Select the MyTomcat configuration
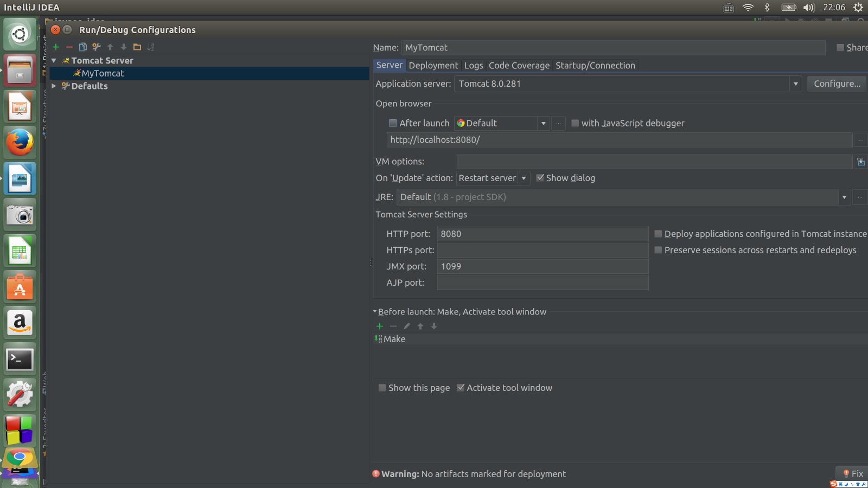The height and width of the screenshot is (488, 868). click(x=209, y=73)
